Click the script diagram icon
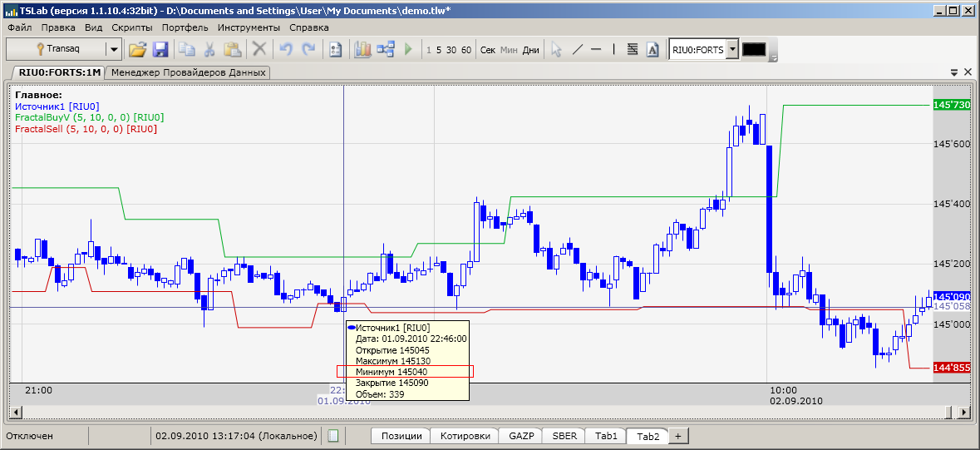This screenshot has width=980, height=450. (387, 49)
